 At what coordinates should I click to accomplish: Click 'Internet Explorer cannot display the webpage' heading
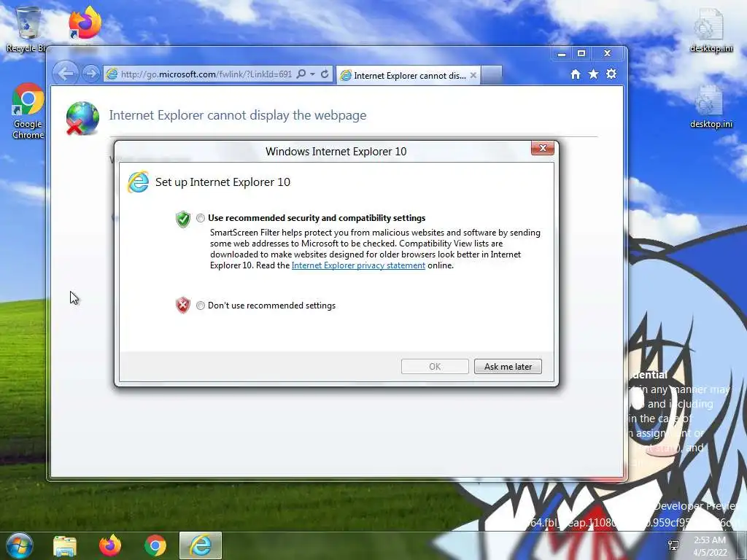pos(238,115)
